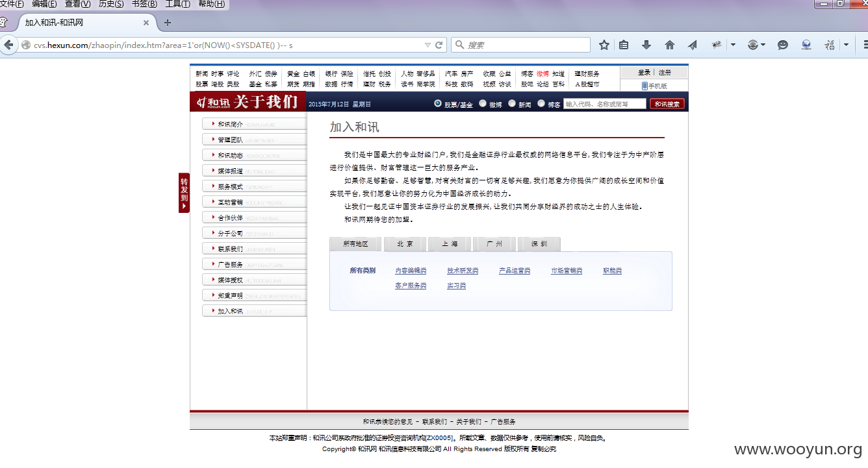This screenshot has width=868, height=468.
Task: Click the 和讯搜索 search button
Action: (667, 104)
